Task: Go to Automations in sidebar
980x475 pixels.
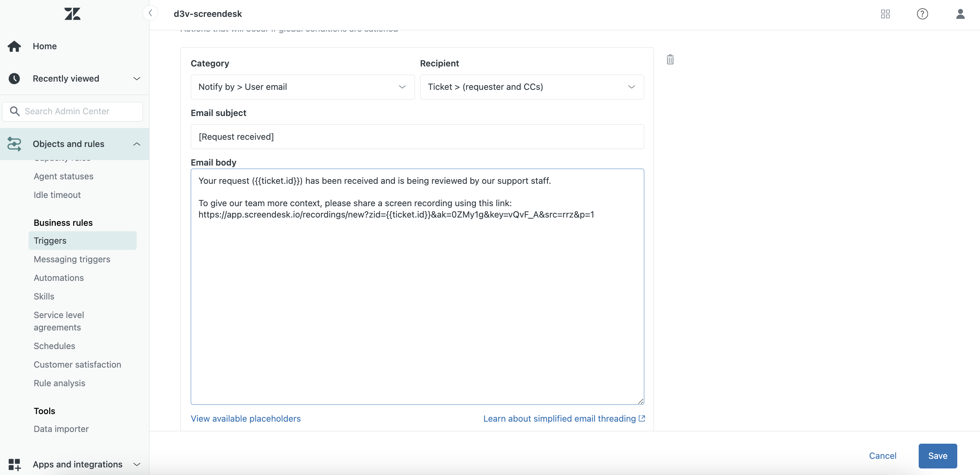Action: click(x=59, y=278)
